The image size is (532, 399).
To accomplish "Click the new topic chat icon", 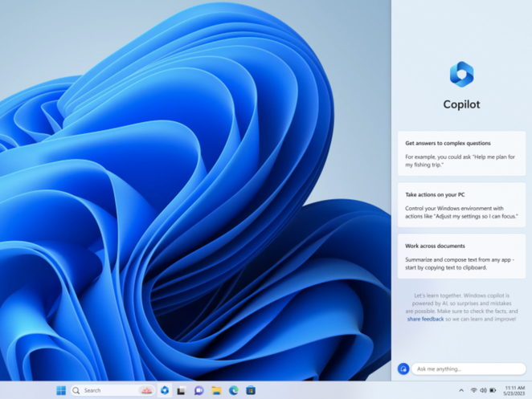I will tap(403, 368).
